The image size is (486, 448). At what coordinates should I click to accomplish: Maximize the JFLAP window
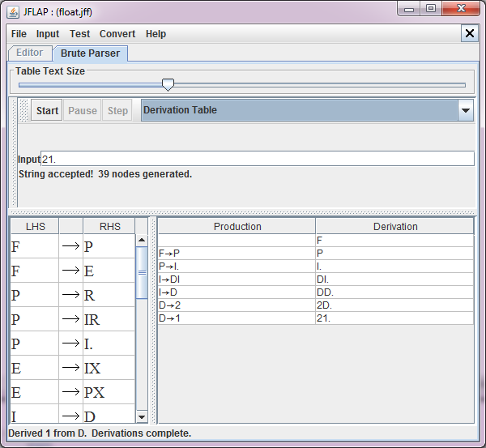[431, 9]
